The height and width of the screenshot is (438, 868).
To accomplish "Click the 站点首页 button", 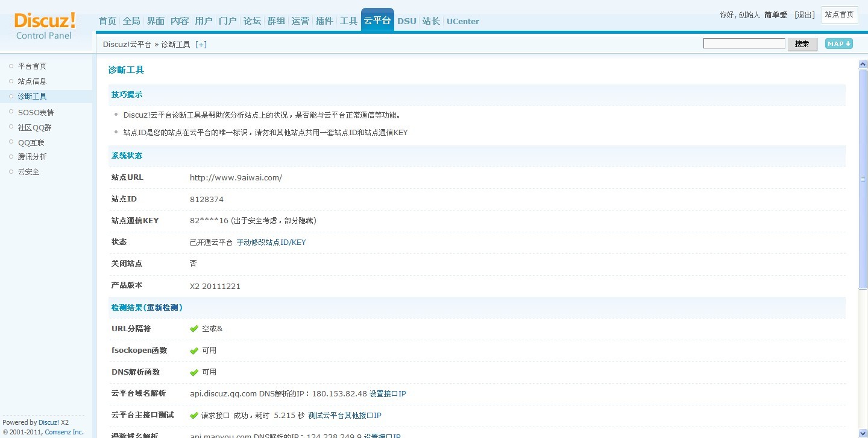I will click(x=839, y=14).
